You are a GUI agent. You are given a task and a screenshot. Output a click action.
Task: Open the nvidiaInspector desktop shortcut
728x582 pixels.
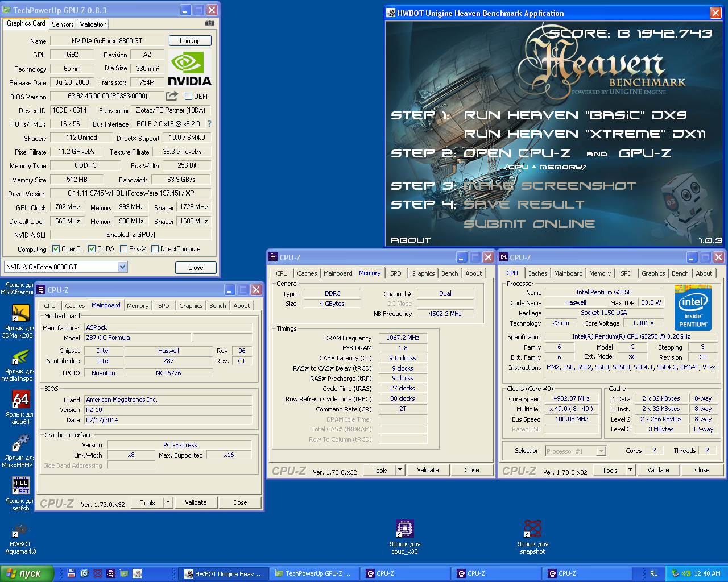click(20, 365)
